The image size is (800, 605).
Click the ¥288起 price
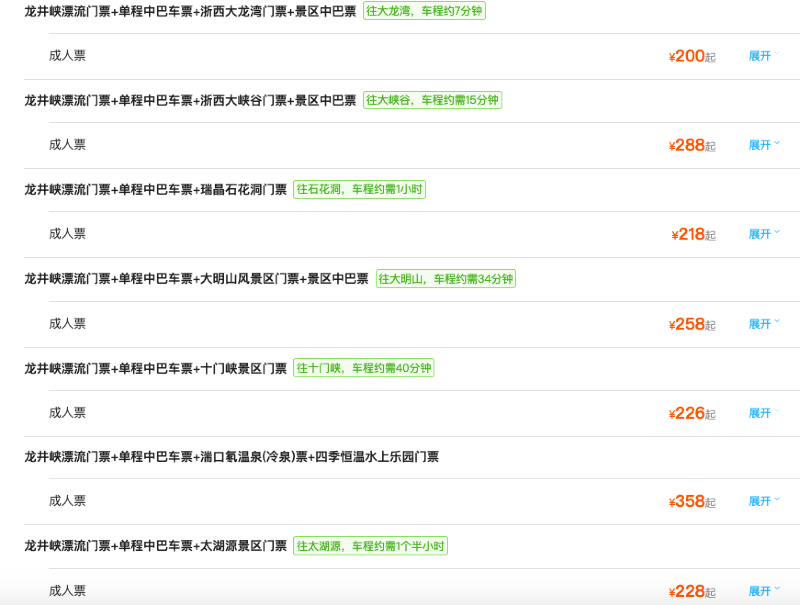[692, 145]
